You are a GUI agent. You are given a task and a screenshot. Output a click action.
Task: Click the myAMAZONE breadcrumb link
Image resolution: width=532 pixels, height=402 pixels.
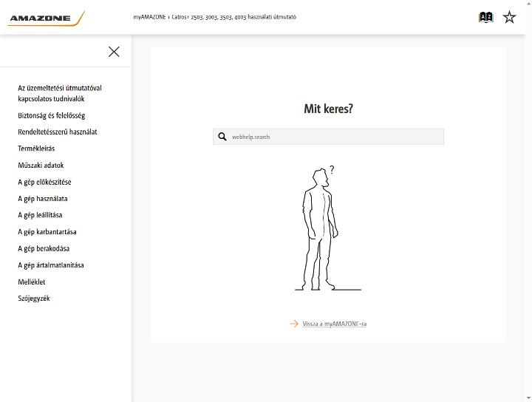click(x=149, y=17)
